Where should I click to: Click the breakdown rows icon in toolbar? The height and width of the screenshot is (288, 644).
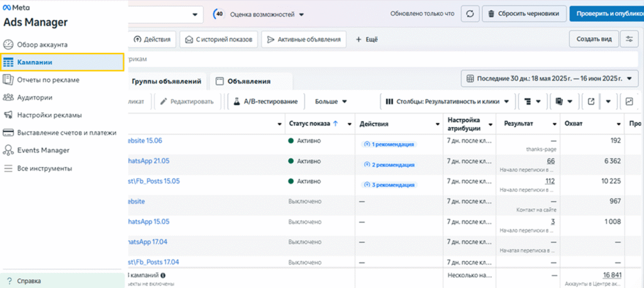click(x=528, y=101)
